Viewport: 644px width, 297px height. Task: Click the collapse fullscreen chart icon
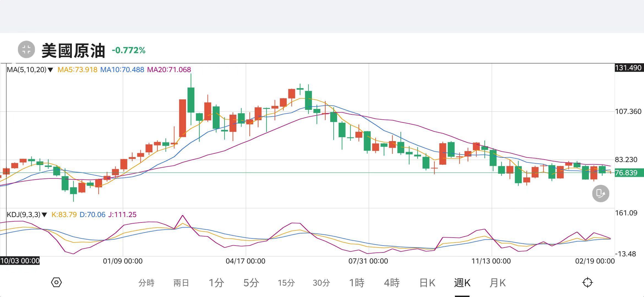click(x=26, y=50)
